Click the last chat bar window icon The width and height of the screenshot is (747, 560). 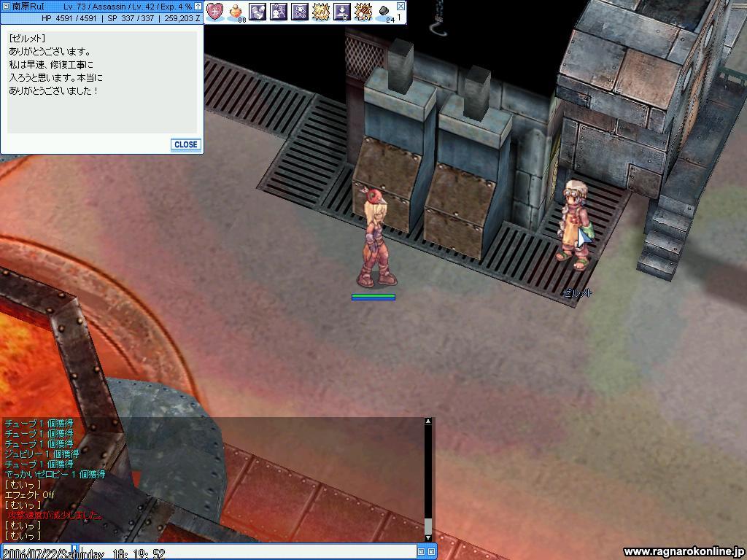[x=431, y=551]
